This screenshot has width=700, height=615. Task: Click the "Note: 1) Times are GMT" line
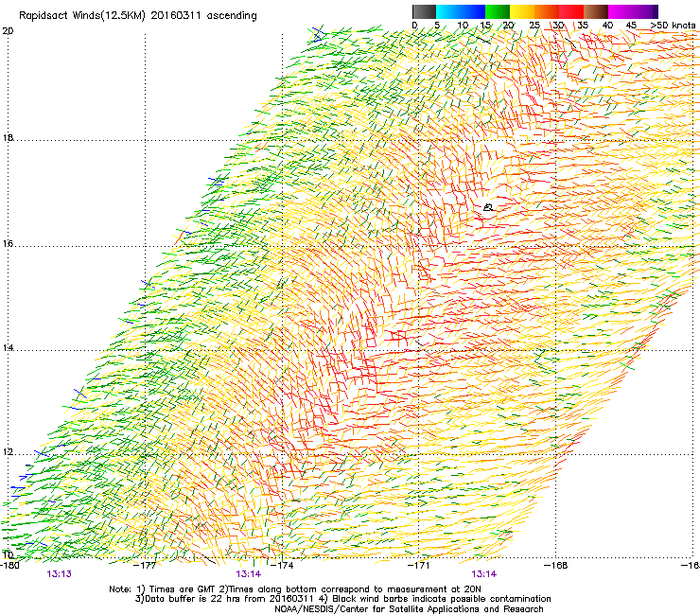pyautogui.click(x=295, y=589)
